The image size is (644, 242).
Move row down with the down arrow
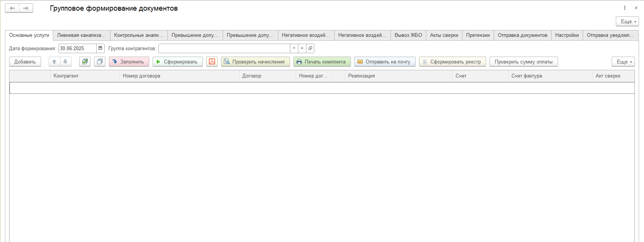pyautogui.click(x=65, y=62)
